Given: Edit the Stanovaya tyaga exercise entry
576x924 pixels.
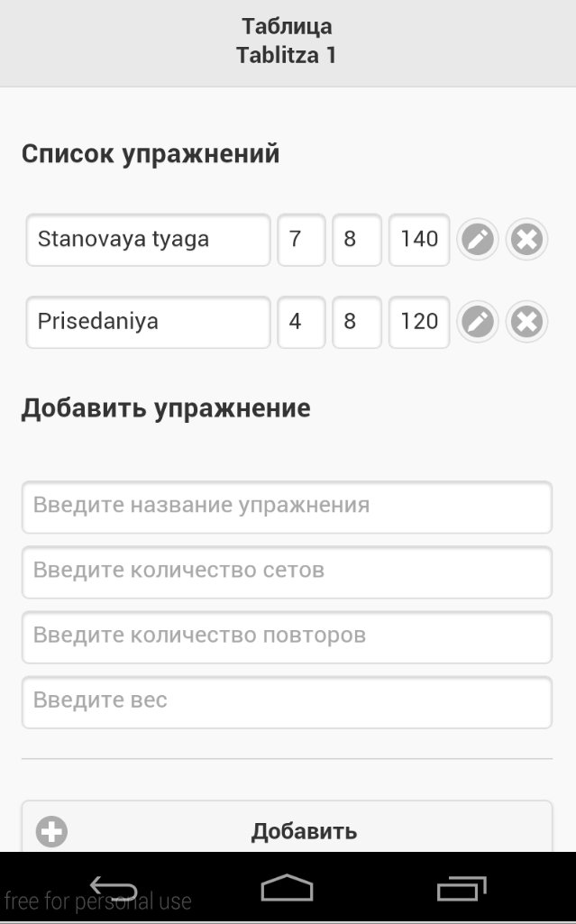Looking at the screenshot, I should click(x=477, y=240).
